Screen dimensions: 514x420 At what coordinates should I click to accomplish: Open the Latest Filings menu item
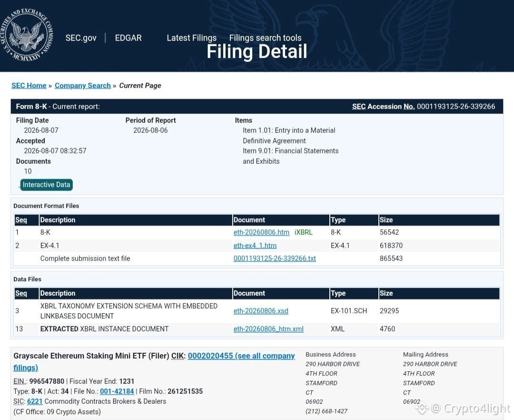(191, 38)
